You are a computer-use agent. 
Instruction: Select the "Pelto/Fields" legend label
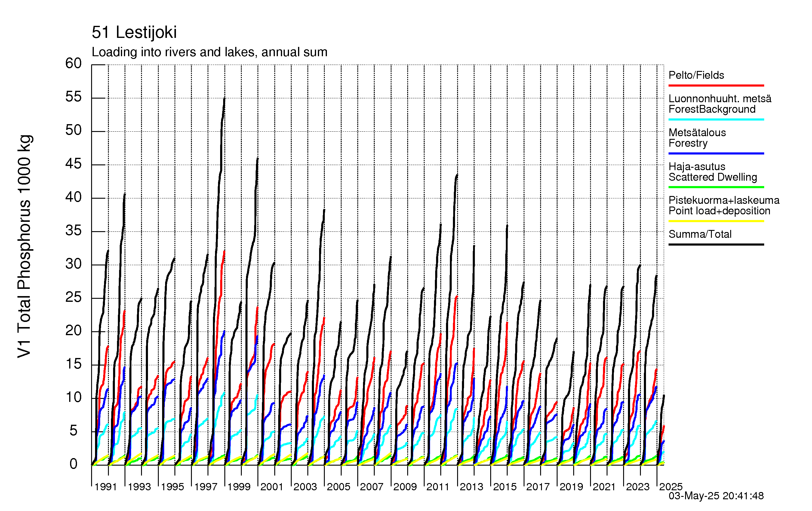click(696, 75)
